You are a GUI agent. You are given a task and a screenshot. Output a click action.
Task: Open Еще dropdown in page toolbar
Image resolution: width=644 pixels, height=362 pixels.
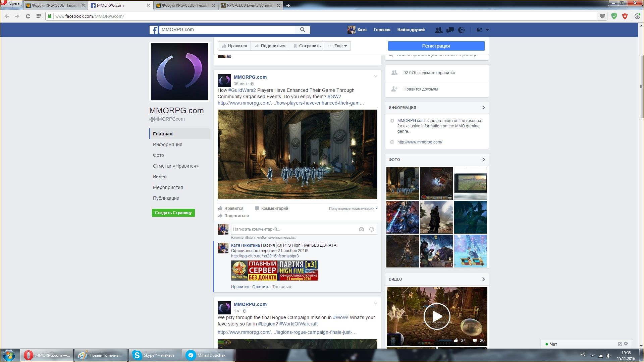click(x=338, y=46)
